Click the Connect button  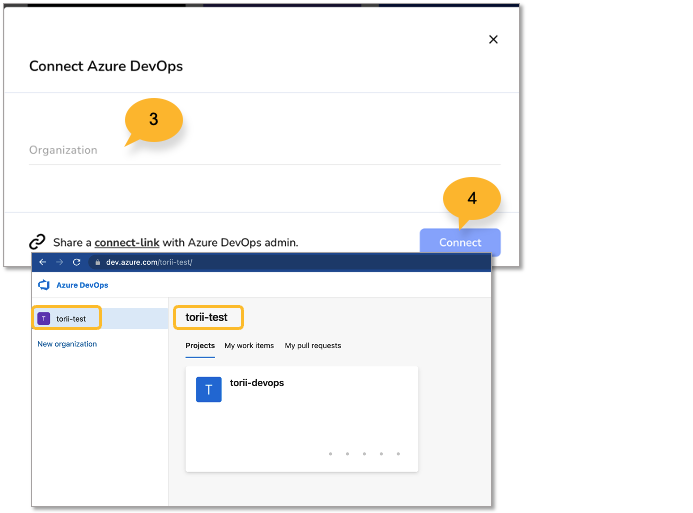point(460,242)
